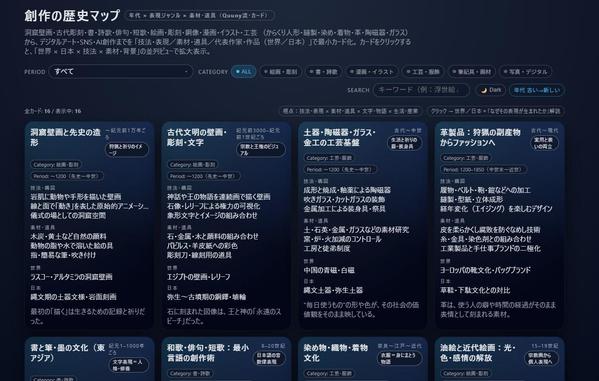Viewport: 599px width, 381px height.
Task: Click 窯・炉・火加減のコントロール line
Action: (x=342, y=239)
